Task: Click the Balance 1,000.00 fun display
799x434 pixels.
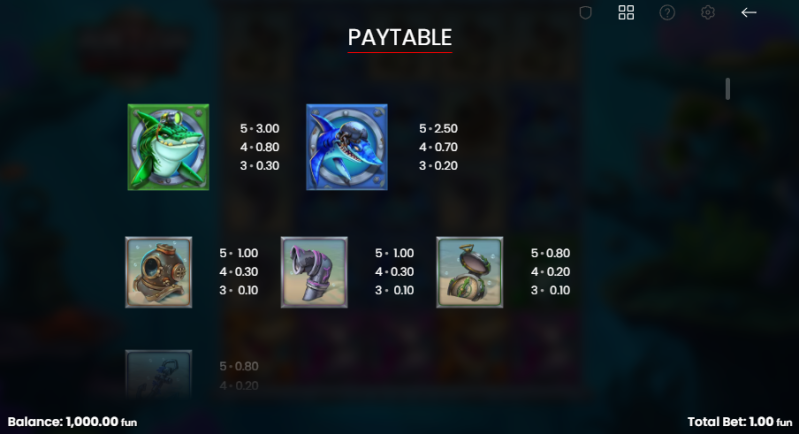Action: pos(72,422)
